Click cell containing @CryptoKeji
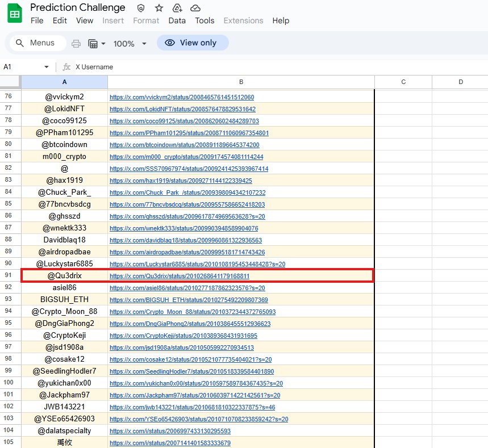 click(x=64, y=335)
